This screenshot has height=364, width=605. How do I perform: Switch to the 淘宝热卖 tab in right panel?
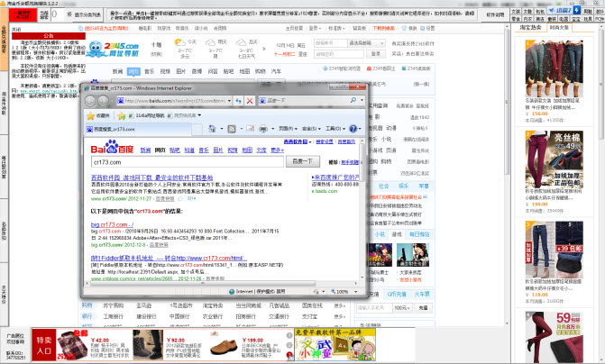[x=530, y=28]
